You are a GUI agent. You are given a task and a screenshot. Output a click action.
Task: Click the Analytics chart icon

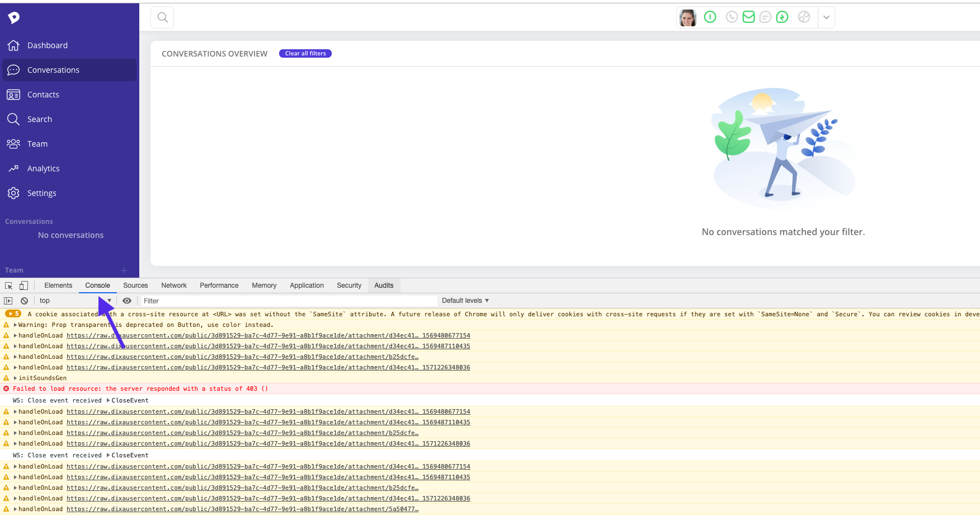tap(13, 168)
